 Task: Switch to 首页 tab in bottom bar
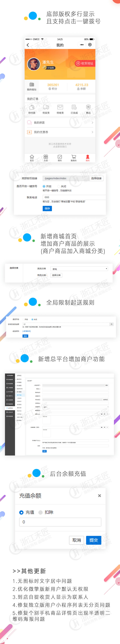(32, 158)
